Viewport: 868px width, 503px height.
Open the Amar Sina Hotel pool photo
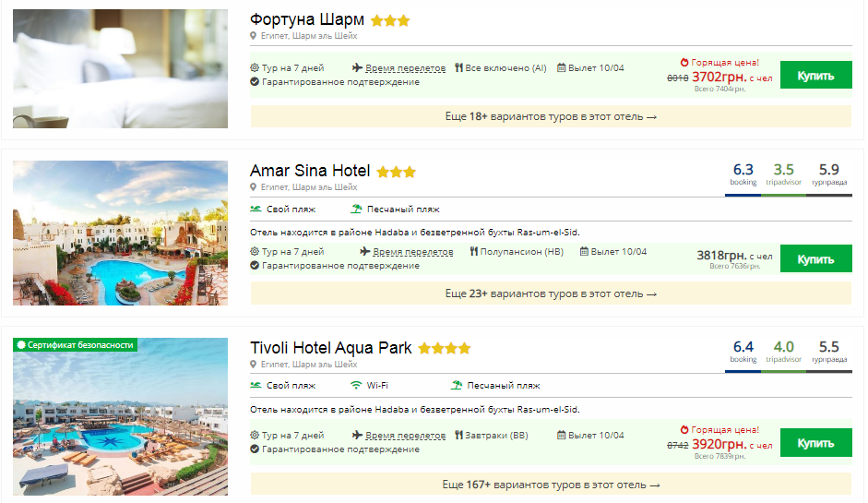(x=120, y=234)
